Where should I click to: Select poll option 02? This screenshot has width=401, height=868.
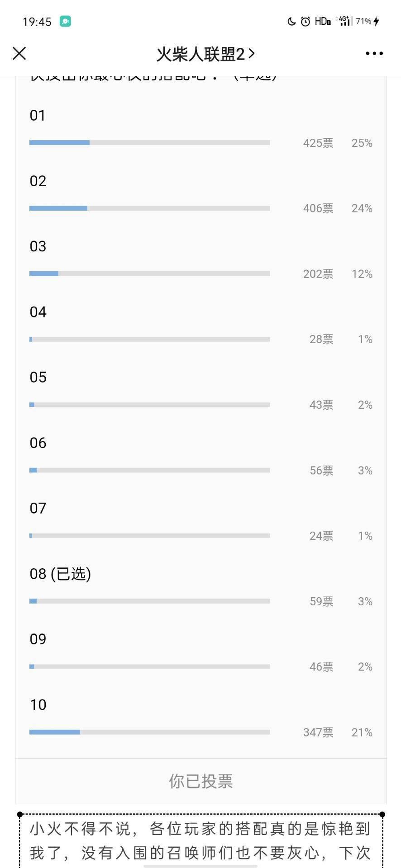pyautogui.click(x=38, y=181)
